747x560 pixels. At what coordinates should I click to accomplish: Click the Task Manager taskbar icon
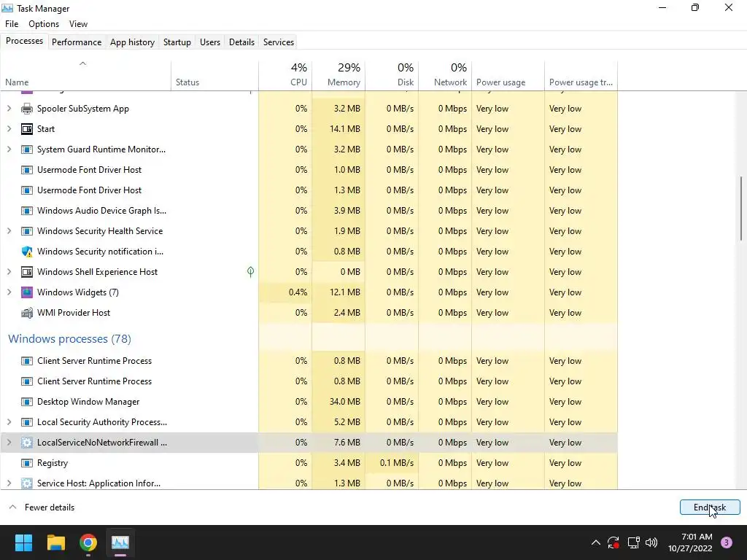coord(120,542)
